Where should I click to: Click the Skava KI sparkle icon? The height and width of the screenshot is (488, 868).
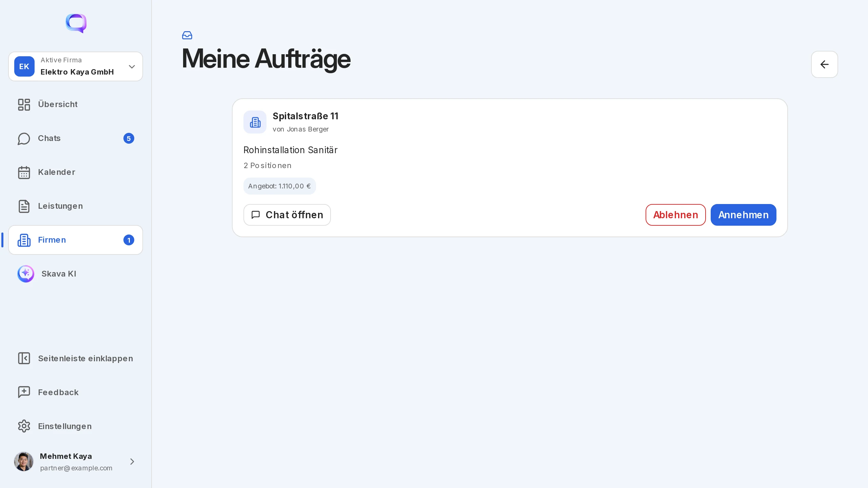[x=26, y=274]
